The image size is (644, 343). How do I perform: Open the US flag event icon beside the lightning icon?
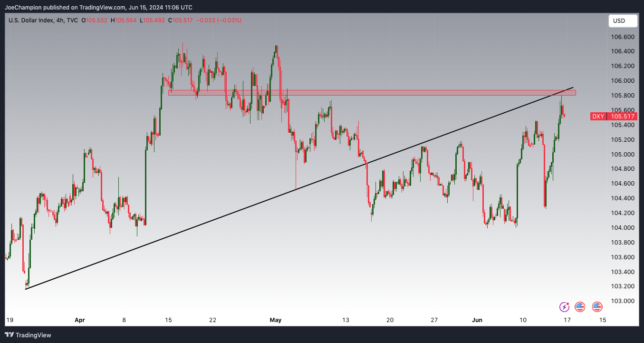pyautogui.click(x=580, y=307)
